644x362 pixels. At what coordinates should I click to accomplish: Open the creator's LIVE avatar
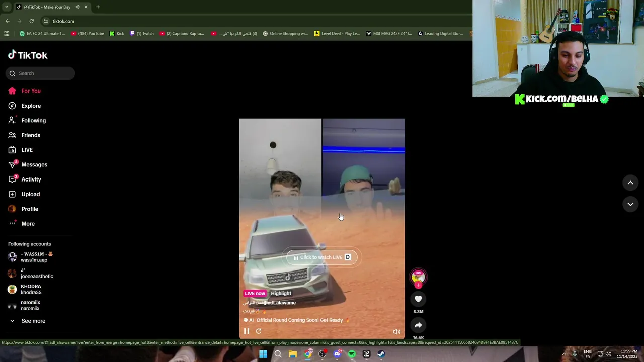tap(418, 277)
